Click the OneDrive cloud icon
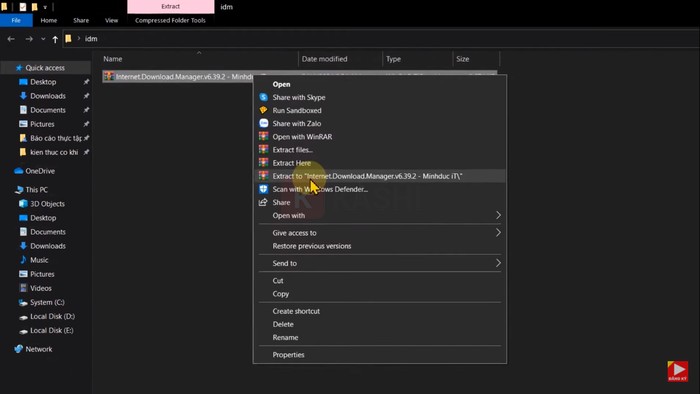 point(19,171)
